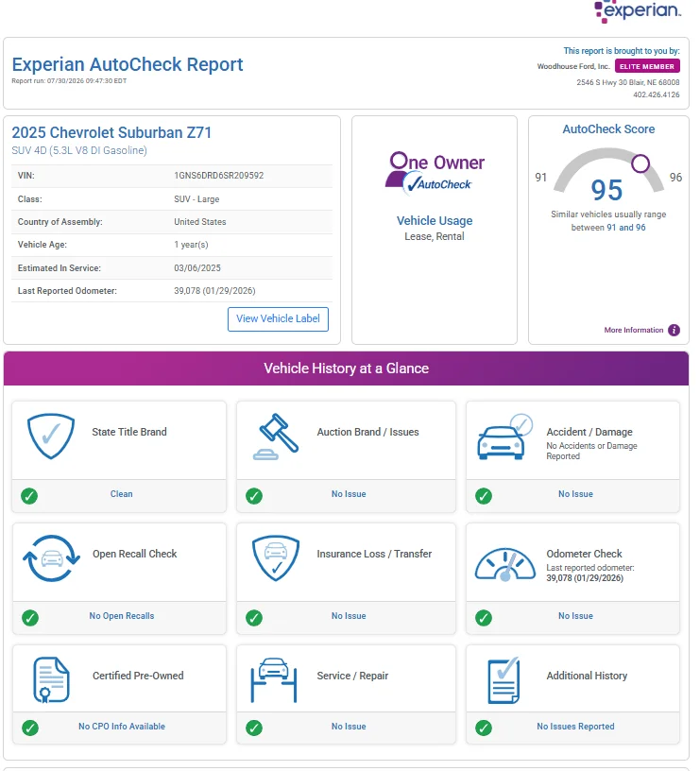Click No Issue under Insurance Loss / Transfer
The width and height of the screenshot is (700, 771).
coord(349,616)
